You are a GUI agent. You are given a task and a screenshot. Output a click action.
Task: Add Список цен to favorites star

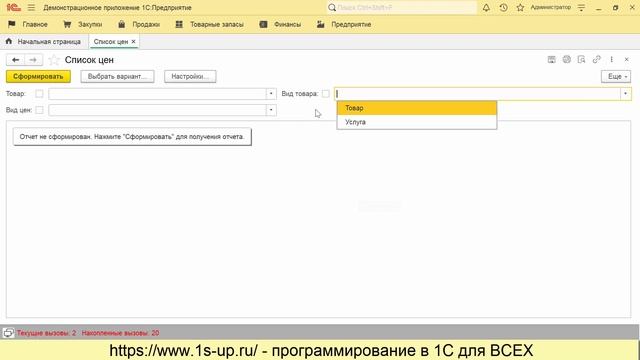(x=53, y=60)
